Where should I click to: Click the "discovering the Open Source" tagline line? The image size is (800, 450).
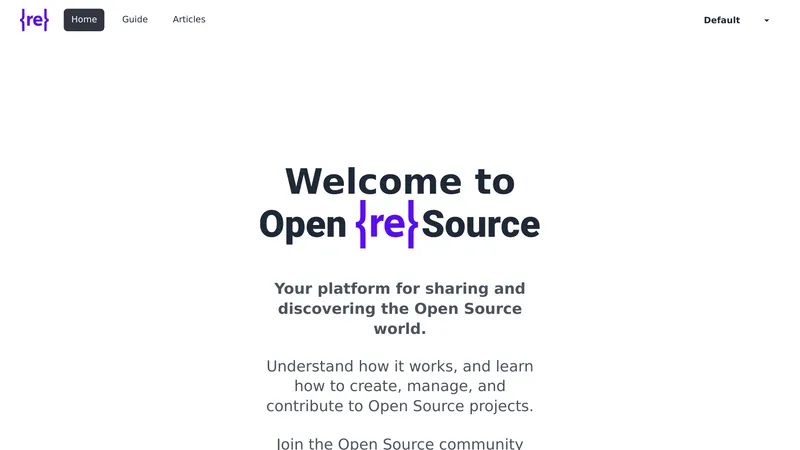pyautogui.click(x=400, y=309)
